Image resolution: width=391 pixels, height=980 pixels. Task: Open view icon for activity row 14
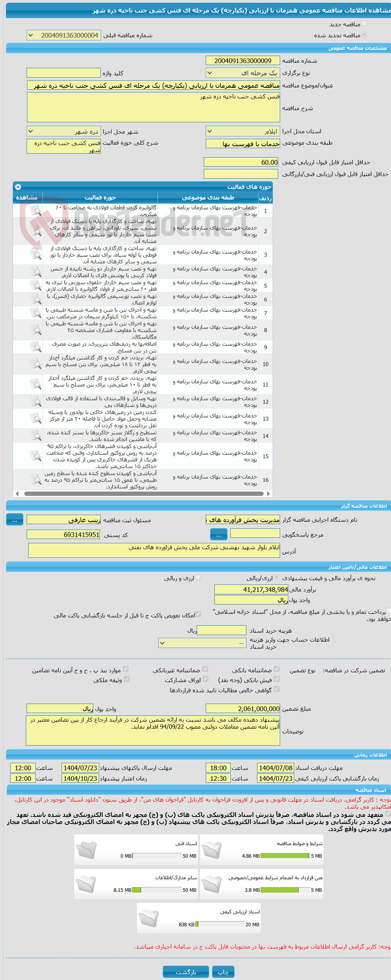36,436
